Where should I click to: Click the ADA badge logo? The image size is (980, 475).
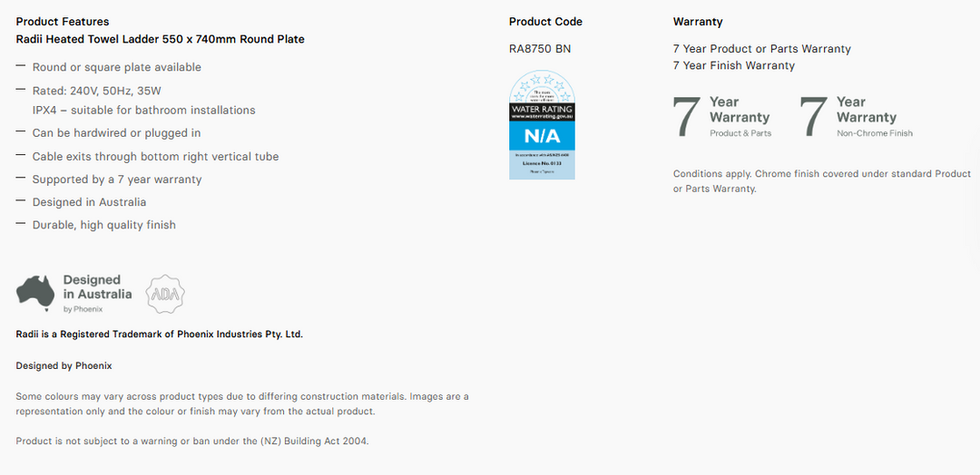click(x=166, y=294)
